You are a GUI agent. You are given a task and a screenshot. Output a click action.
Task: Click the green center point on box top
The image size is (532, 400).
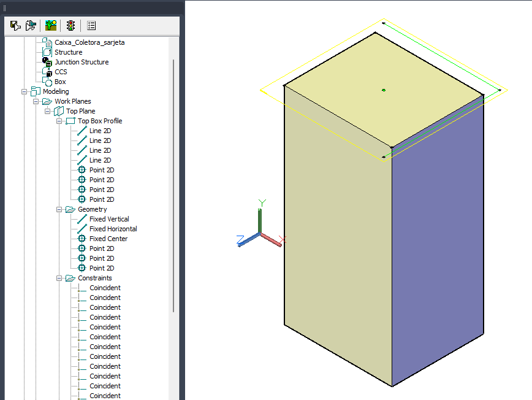[384, 90]
